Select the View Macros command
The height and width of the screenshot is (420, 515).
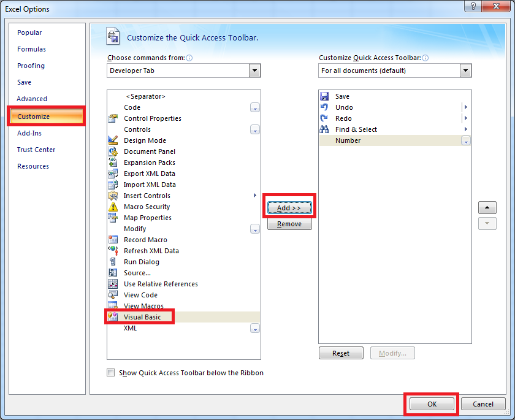143,306
